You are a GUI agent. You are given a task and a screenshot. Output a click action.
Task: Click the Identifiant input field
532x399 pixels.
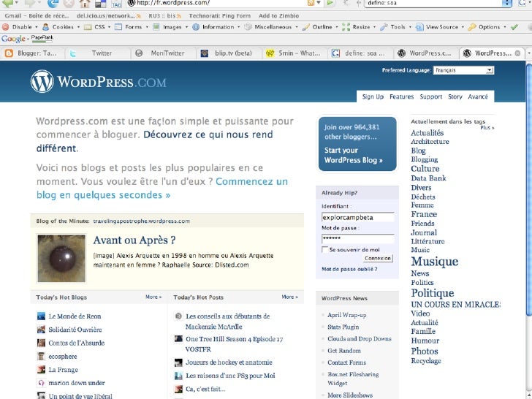(357, 218)
